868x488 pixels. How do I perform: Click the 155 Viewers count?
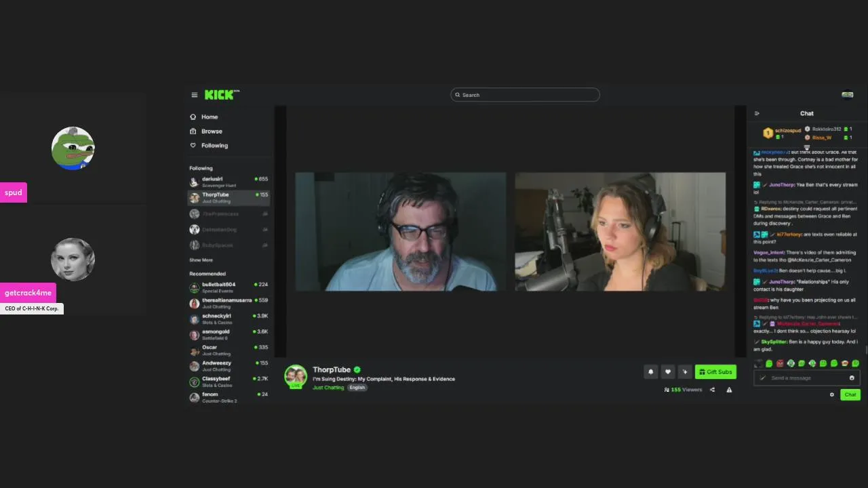pyautogui.click(x=683, y=390)
